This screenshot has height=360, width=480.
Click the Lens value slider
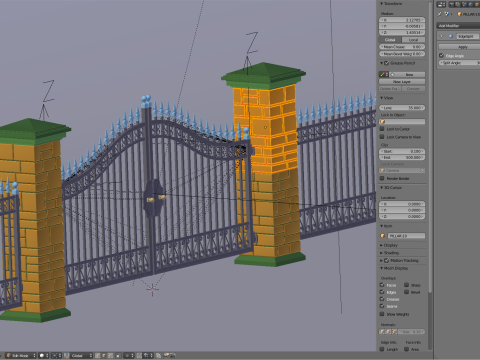(402, 108)
